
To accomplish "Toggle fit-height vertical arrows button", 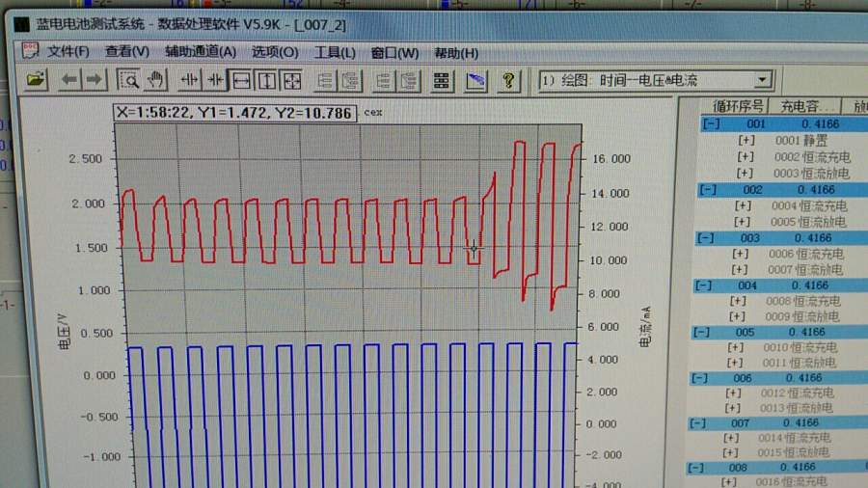I will [267, 81].
